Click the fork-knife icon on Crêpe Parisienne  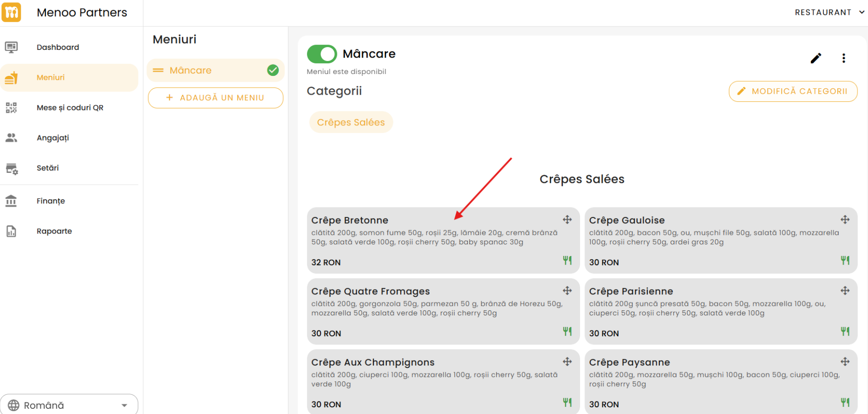point(845,331)
